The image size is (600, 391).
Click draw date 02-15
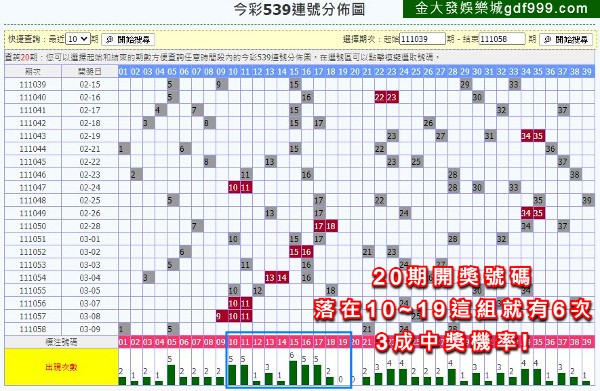(90, 84)
